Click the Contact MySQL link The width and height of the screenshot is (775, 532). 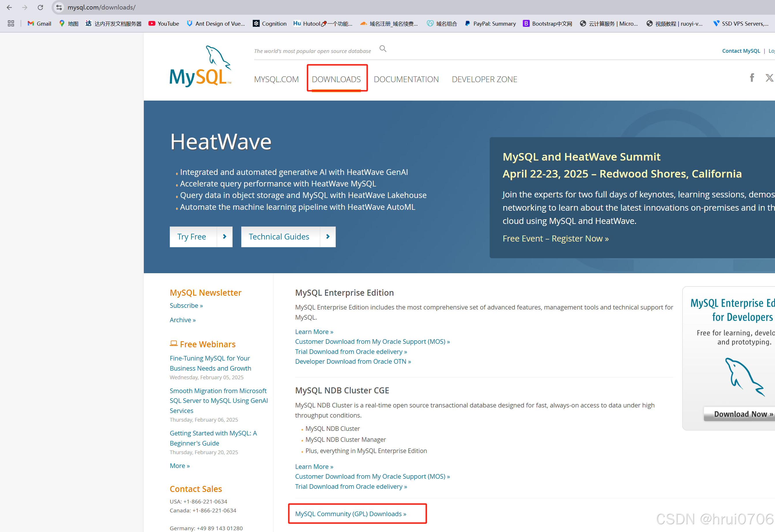pyautogui.click(x=741, y=51)
